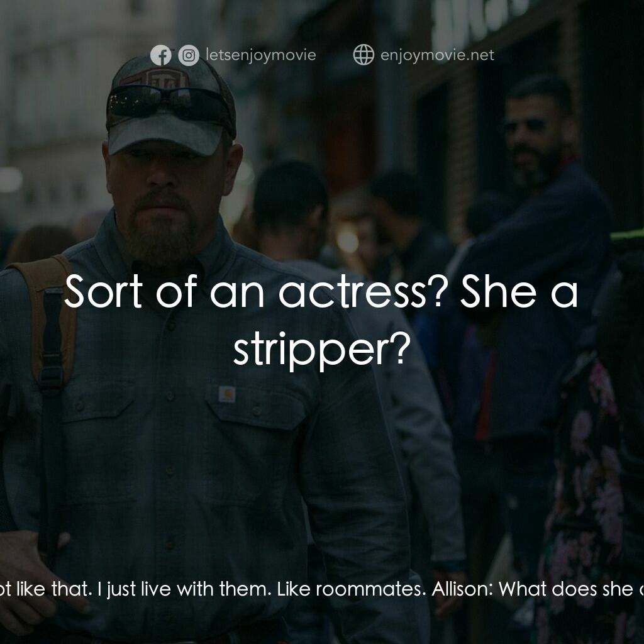The width and height of the screenshot is (644, 644).
Task: Click the sunglasses resting on the cap
Action: (169, 102)
